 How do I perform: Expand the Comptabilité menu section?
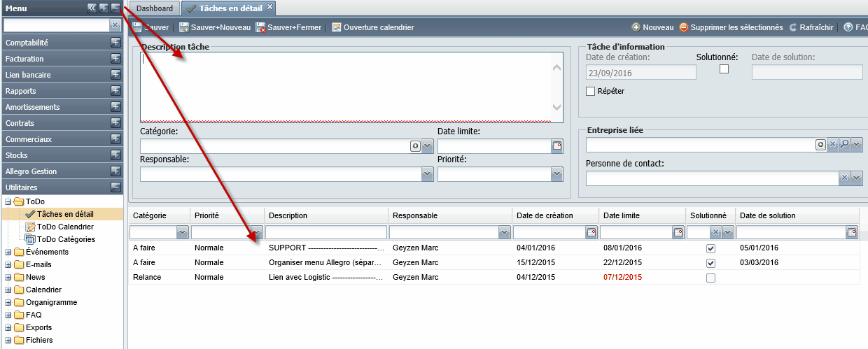point(115,43)
